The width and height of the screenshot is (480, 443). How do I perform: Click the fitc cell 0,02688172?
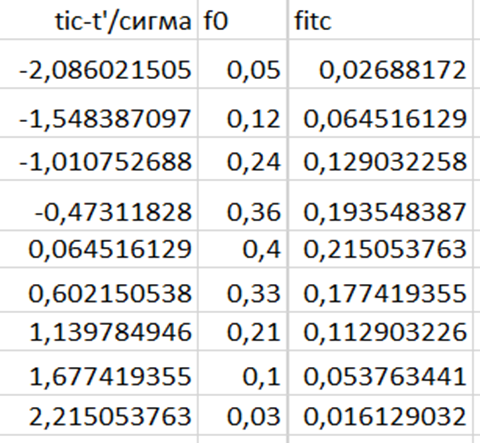tap(380, 64)
